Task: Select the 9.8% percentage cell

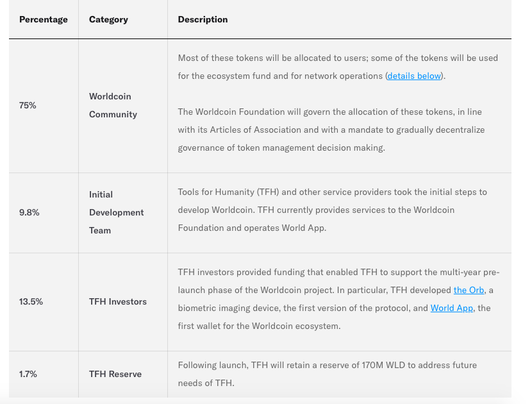Action: [29, 212]
